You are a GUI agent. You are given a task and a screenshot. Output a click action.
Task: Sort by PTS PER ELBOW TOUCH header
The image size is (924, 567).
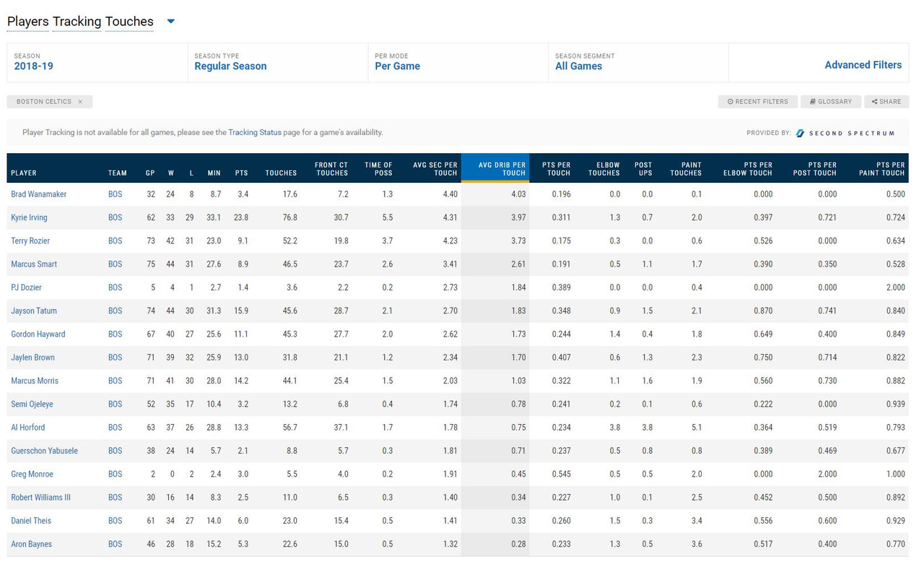[748, 169]
